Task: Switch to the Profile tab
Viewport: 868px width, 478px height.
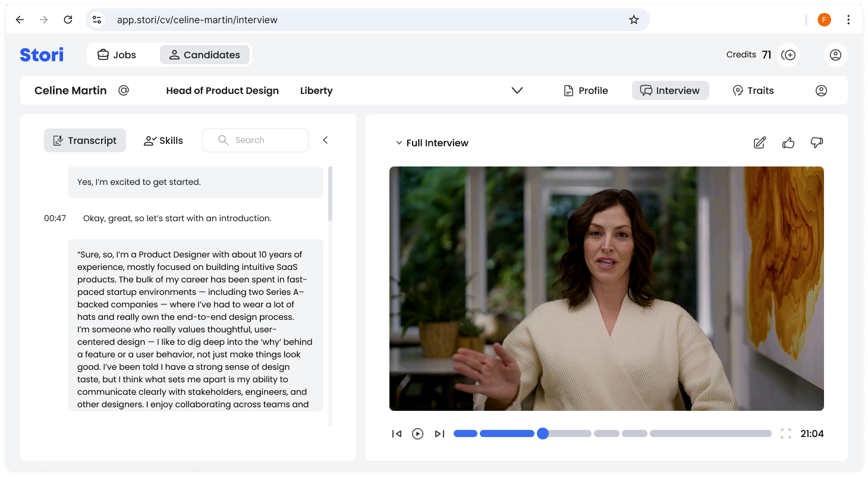Action: (586, 90)
